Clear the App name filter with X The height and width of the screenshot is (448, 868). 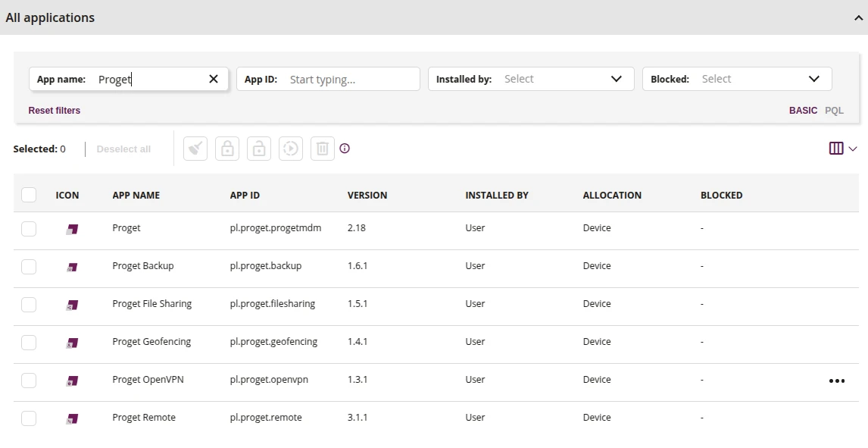pyautogui.click(x=213, y=79)
